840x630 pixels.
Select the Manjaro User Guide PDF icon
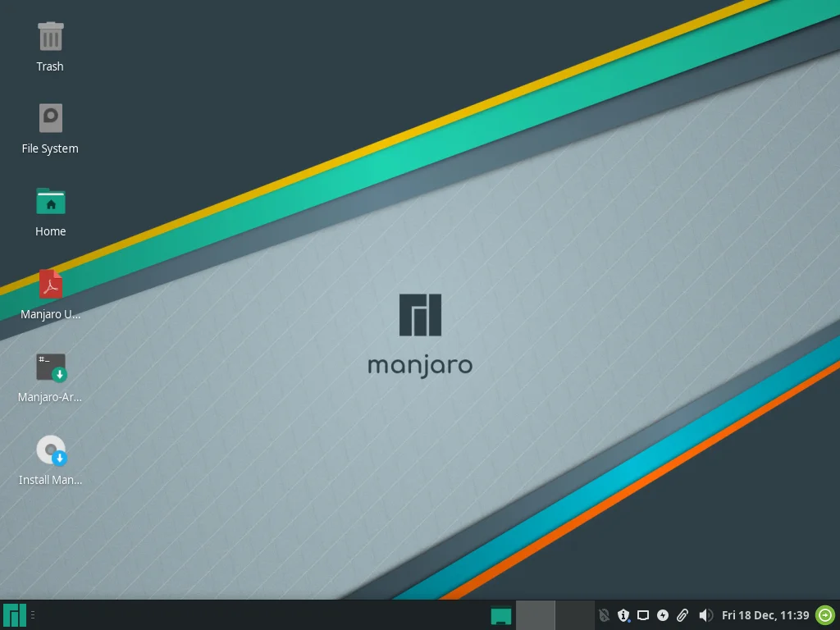coord(51,284)
